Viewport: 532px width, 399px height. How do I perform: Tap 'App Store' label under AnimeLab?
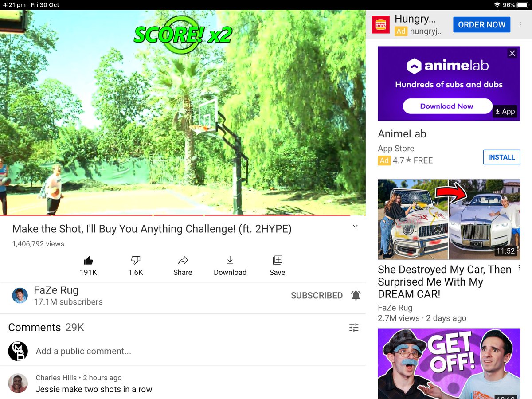pos(396,149)
